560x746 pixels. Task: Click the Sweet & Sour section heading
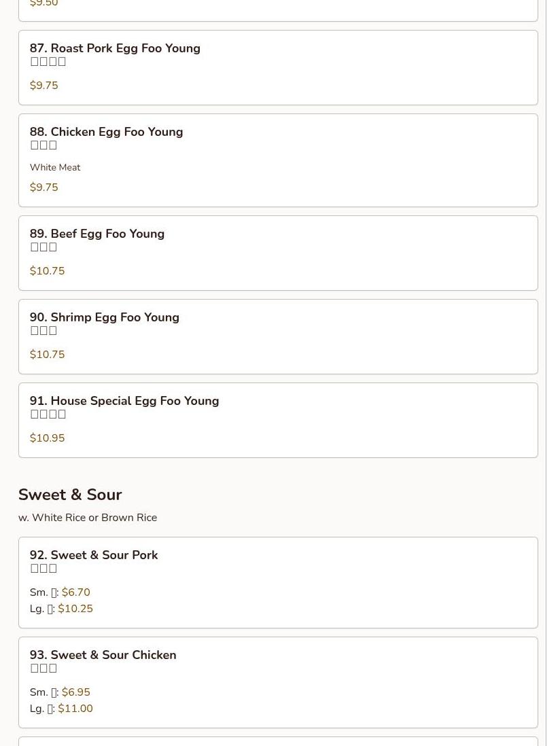click(70, 495)
